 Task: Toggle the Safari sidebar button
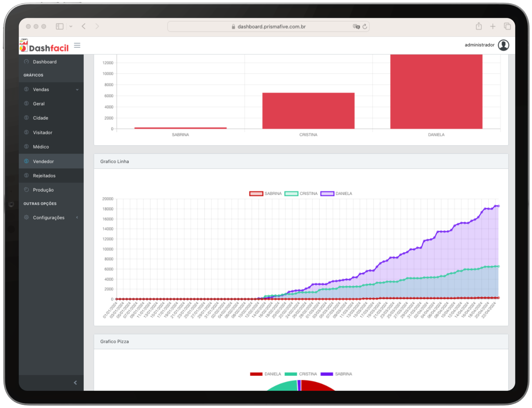click(x=60, y=26)
